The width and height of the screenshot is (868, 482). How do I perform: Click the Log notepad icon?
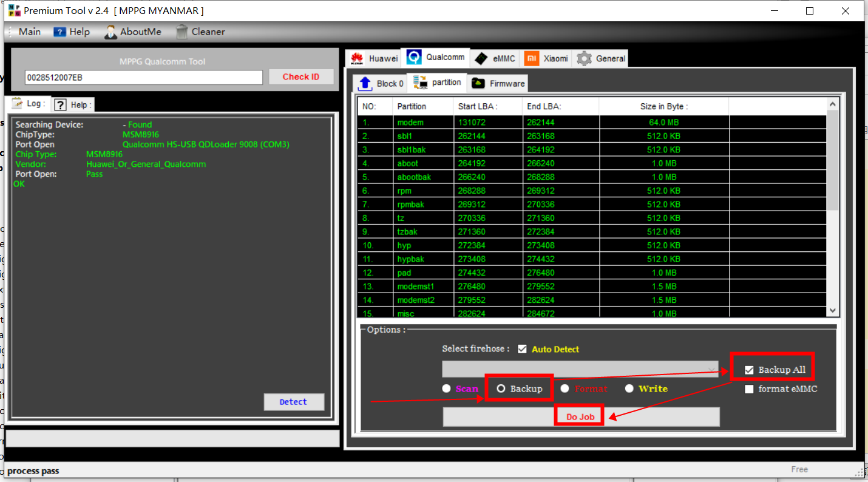[x=17, y=104]
